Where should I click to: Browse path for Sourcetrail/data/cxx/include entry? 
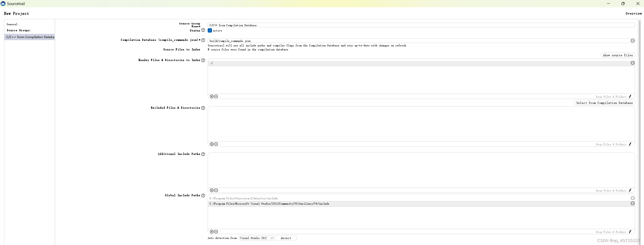(633, 198)
